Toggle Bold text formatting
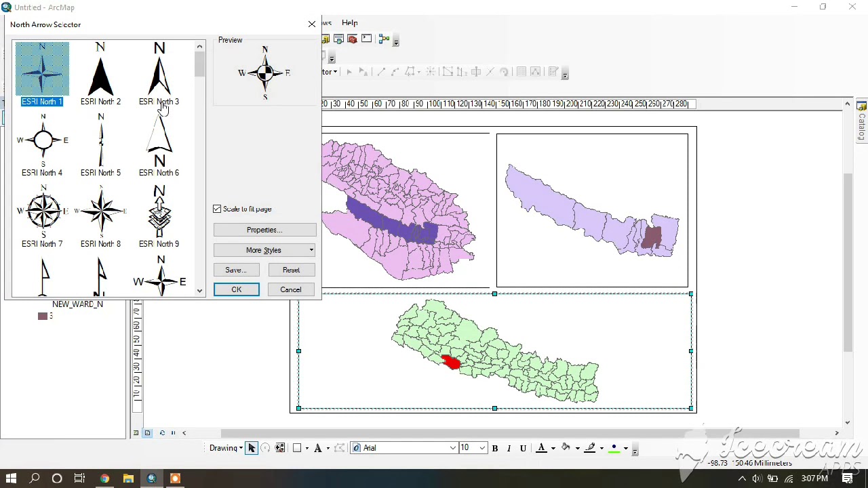Viewport: 868px width, 488px height. (495, 448)
